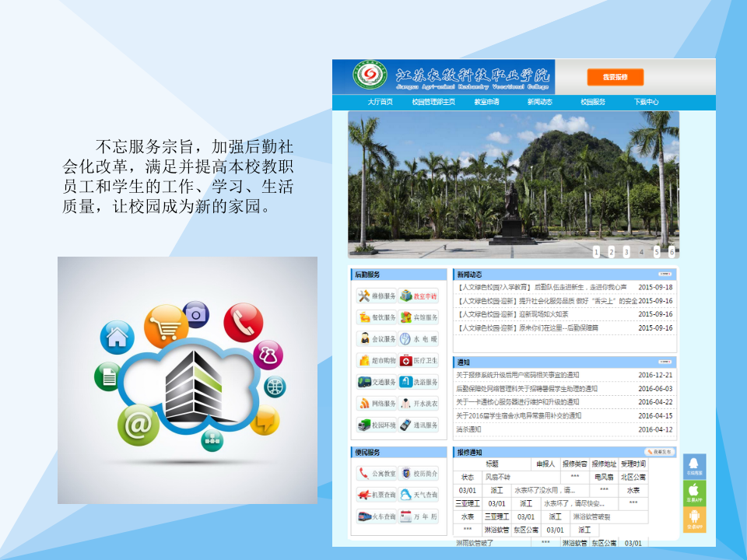Image resolution: width=747 pixels, height=560 pixels.
Task: Click the QQ 在线客服 sidebar icon
Action: pos(695,465)
